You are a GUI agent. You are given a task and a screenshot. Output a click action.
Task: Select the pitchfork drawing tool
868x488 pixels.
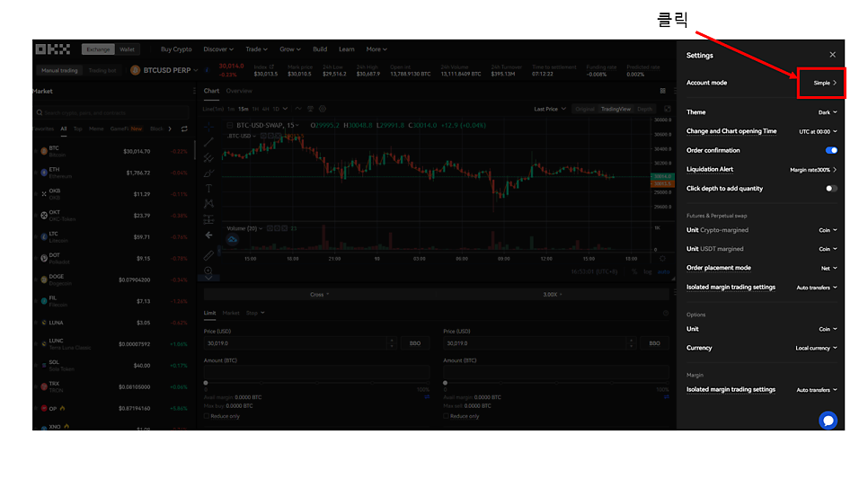(208, 158)
